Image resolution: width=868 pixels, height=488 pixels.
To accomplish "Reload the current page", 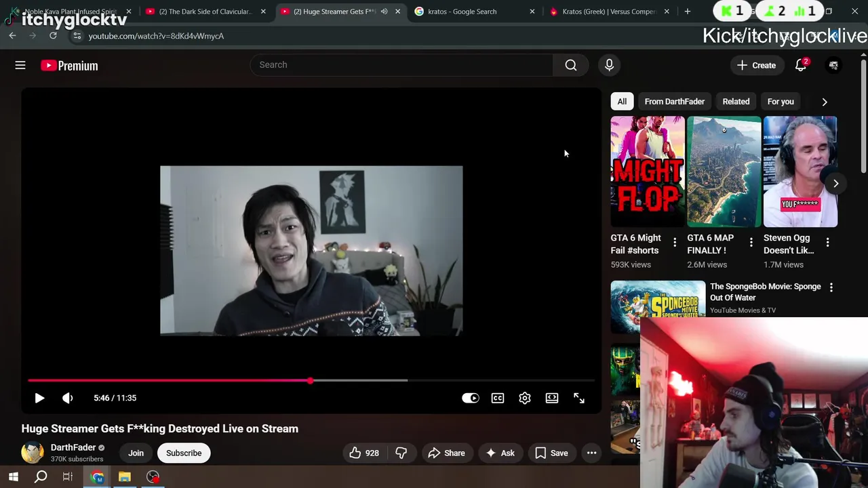I will [53, 35].
